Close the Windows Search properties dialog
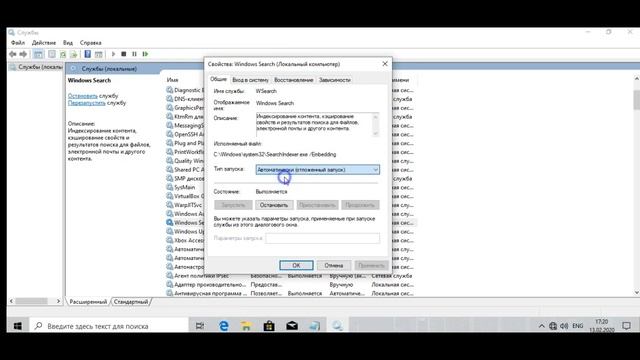This screenshot has width=640, height=360. point(384,64)
